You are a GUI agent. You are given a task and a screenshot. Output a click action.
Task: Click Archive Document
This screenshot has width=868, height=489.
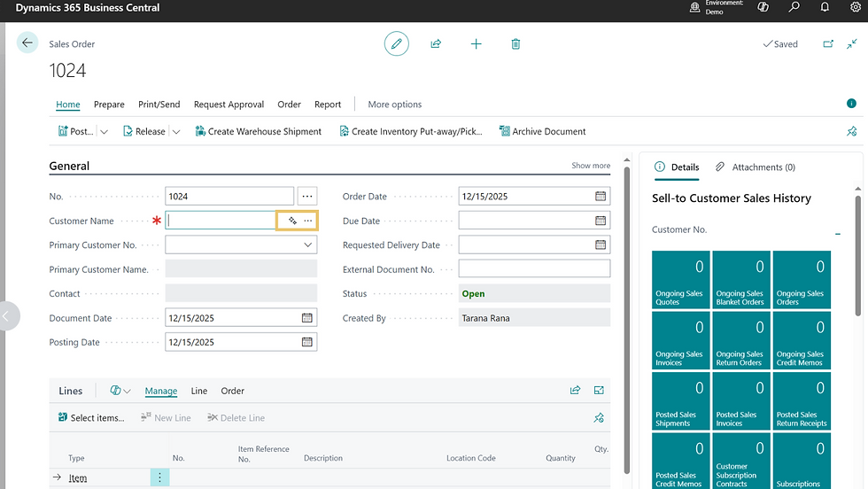pyautogui.click(x=542, y=131)
